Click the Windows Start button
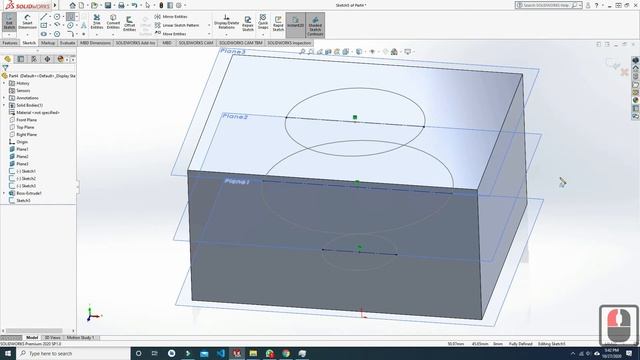 (x=8, y=353)
